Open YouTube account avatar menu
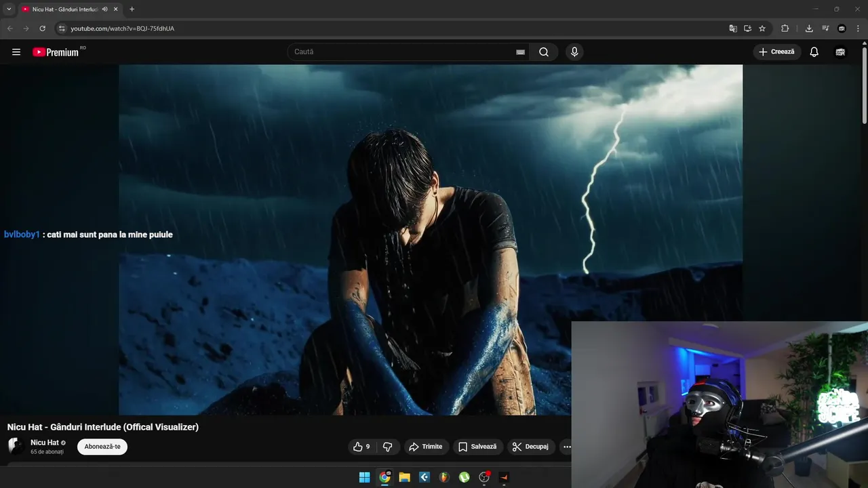Image resolution: width=868 pixels, height=488 pixels. pyautogui.click(x=840, y=52)
